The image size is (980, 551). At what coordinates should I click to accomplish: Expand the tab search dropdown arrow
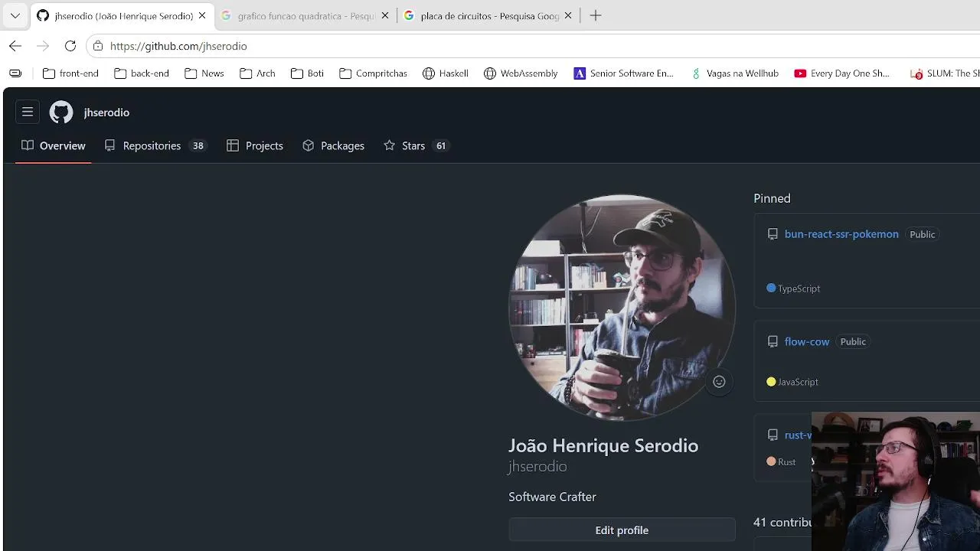point(15,15)
